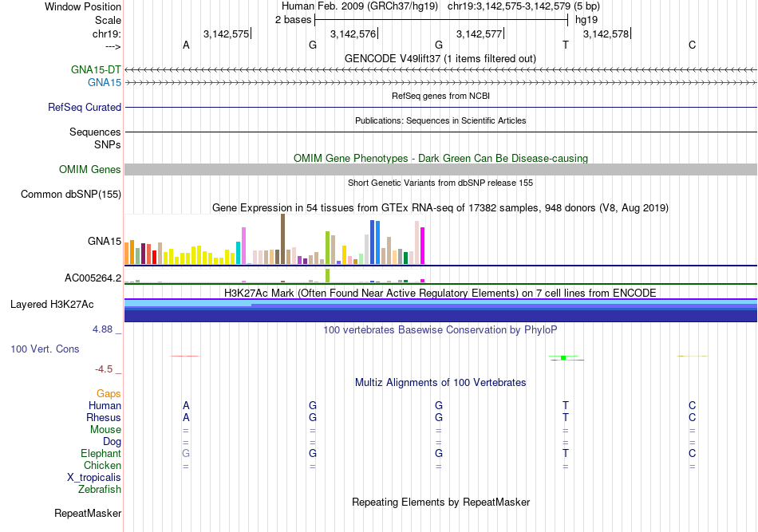Screen dimensions: 758x532
Task: Select the chr19:3,142,575-3,142,579 (5 bp) position text
Action: (x=523, y=6)
